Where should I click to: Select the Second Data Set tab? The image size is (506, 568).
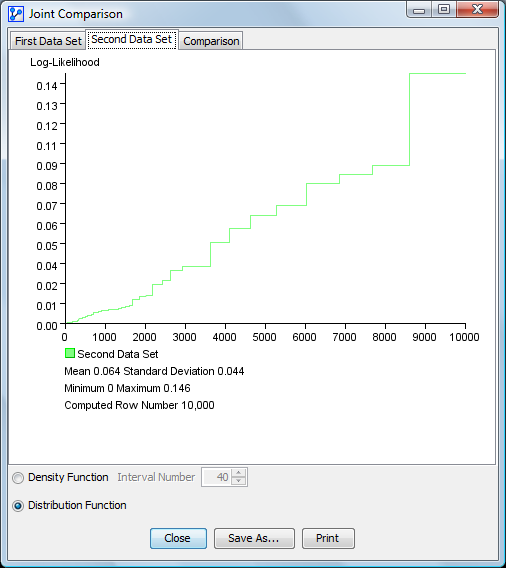pyautogui.click(x=131, y=39)
